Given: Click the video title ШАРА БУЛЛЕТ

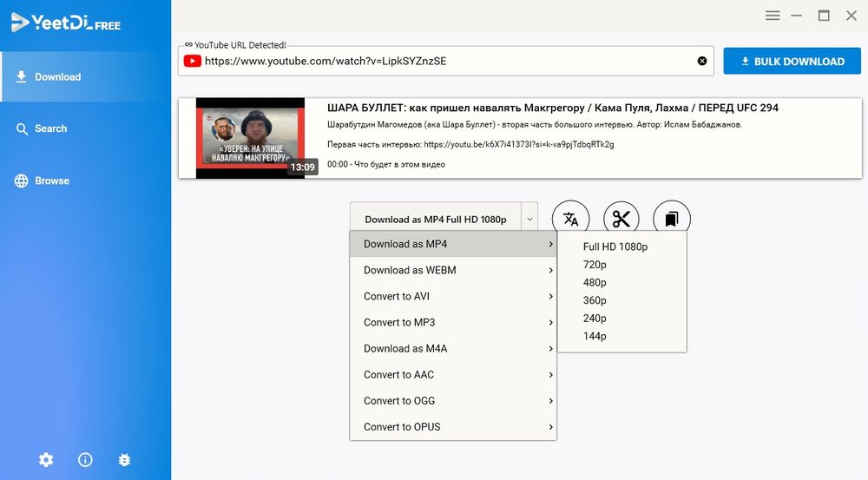Looking at the screenshot, I should (552, 108).
